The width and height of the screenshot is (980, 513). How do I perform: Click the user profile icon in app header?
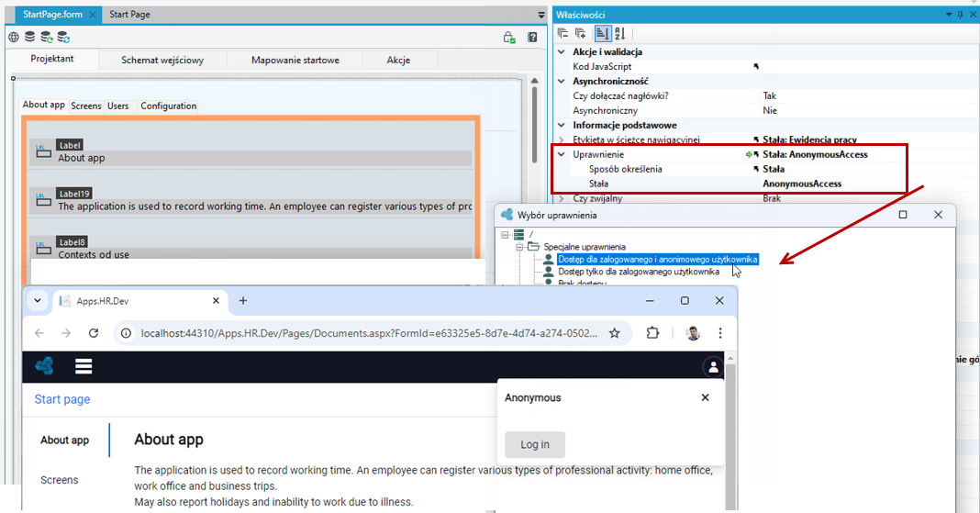(x=712, y=367)
